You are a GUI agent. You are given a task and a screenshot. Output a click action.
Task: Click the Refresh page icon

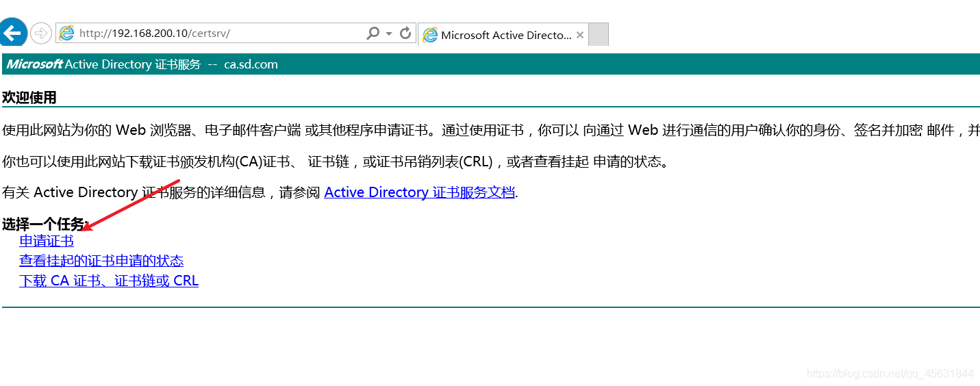click(405, 33)
